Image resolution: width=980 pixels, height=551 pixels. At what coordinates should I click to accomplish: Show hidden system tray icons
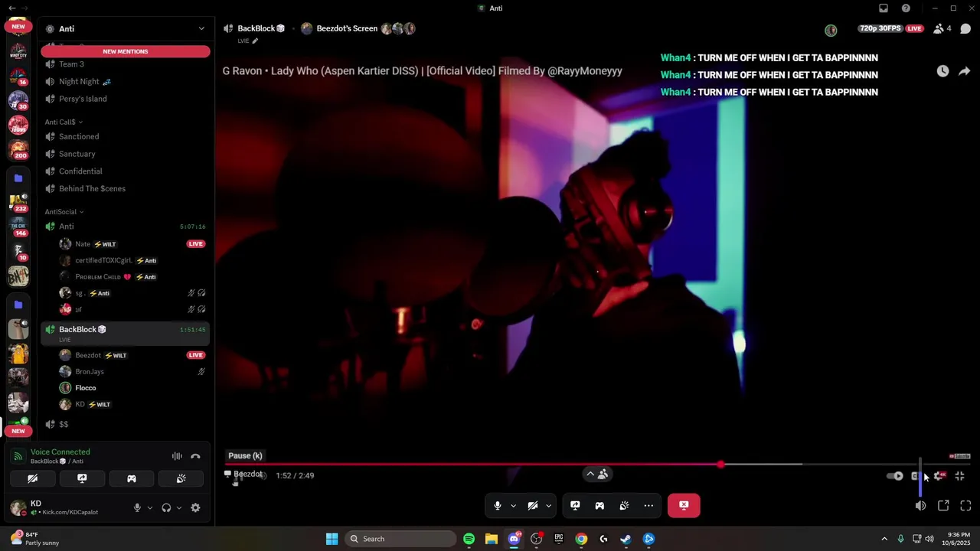[884, 539]
